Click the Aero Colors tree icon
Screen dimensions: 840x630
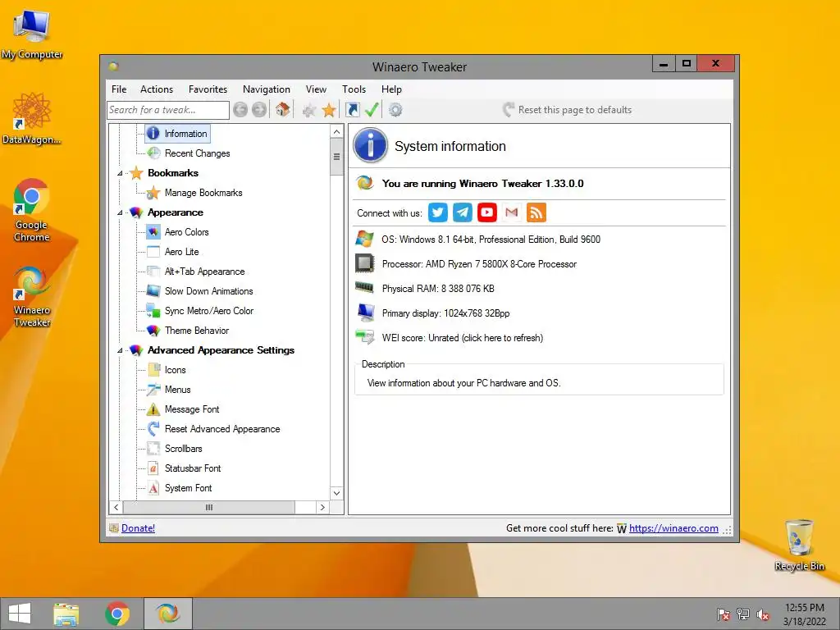tap(153, 232)
